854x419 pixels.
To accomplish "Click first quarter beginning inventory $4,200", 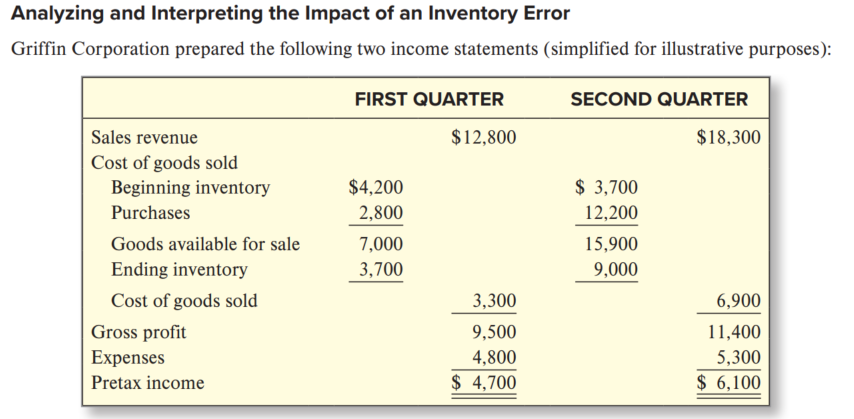I will point(375,187).
